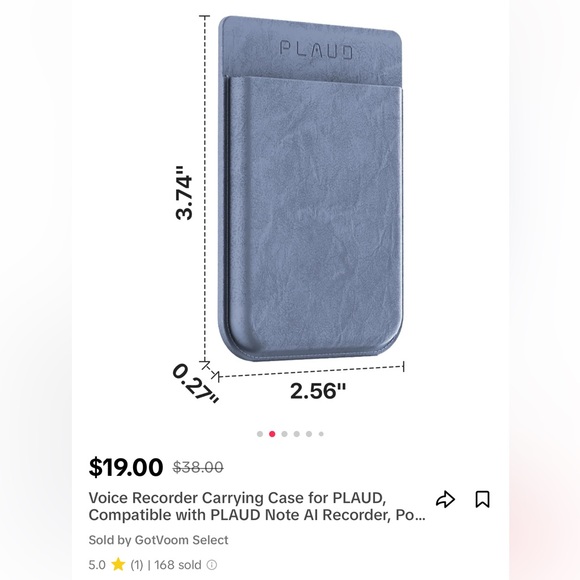Click the 168 sold label
Screen dimensions: 580x580
(178, 565)
